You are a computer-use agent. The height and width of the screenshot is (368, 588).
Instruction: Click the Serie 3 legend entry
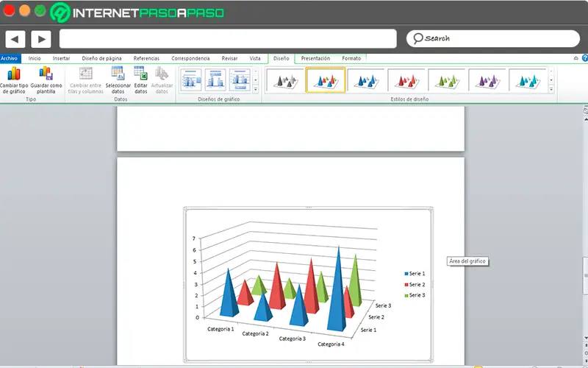pos(415,295)
